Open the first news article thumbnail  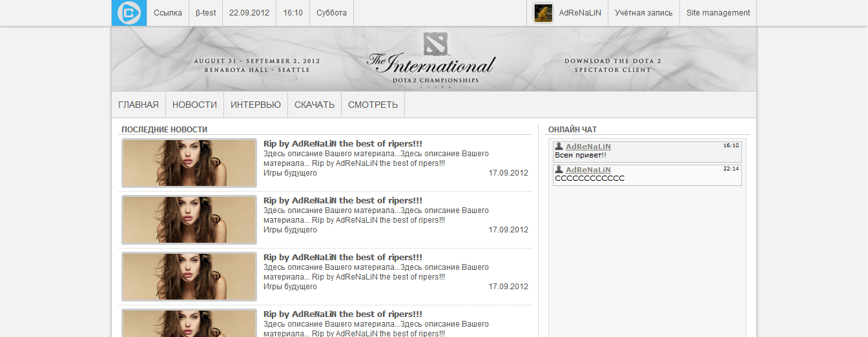point(189,163)
